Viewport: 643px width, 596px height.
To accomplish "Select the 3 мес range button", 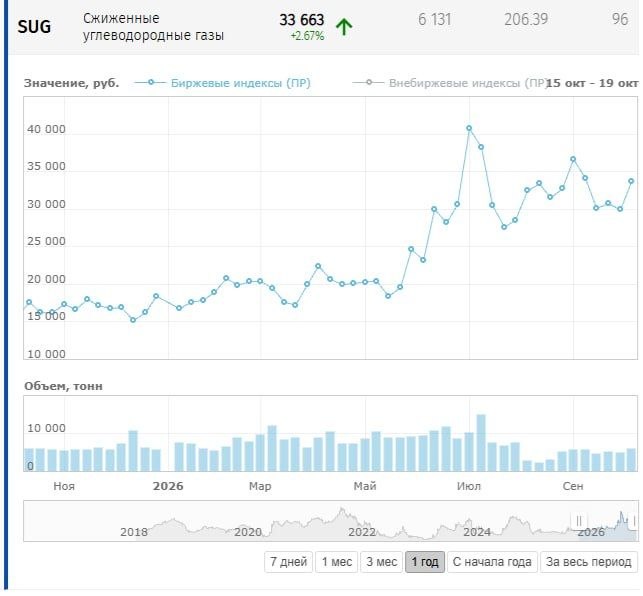I will 381,562.
